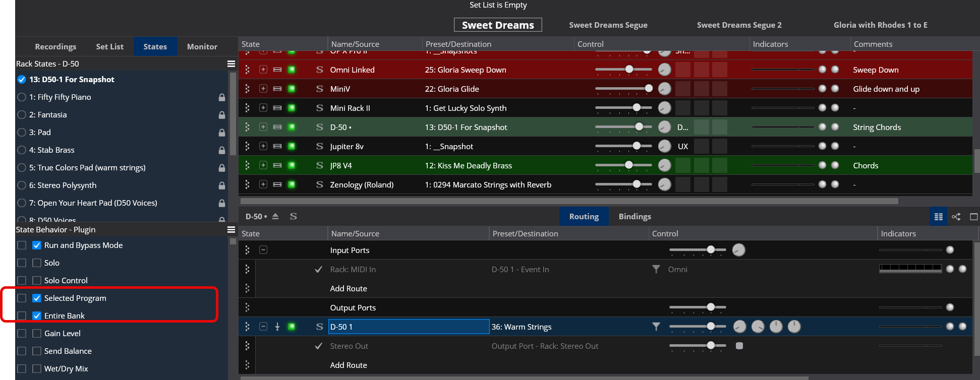Uncheck the checked box beside Selected Program
Screen dimensions: 980x380
tap(37, 298)
